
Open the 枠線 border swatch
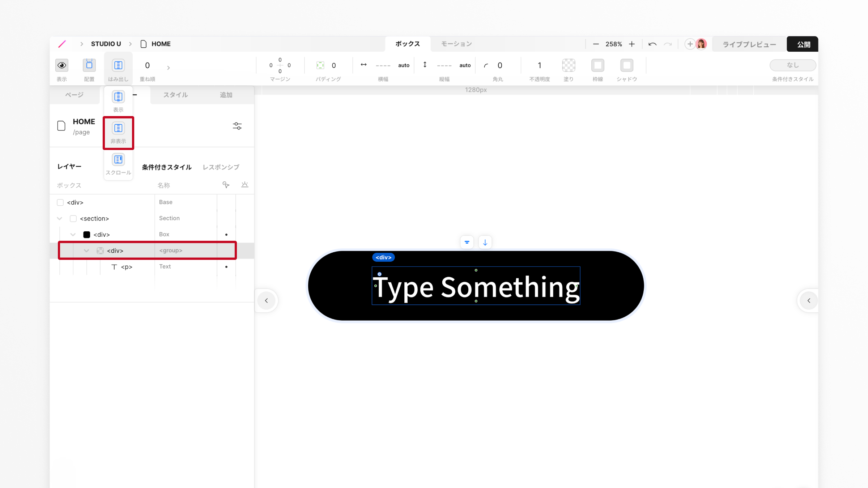click(597, 65)
